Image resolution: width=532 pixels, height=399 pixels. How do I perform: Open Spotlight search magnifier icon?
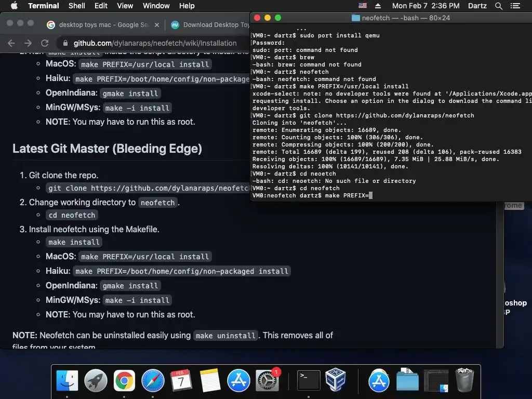coord(498,6)
